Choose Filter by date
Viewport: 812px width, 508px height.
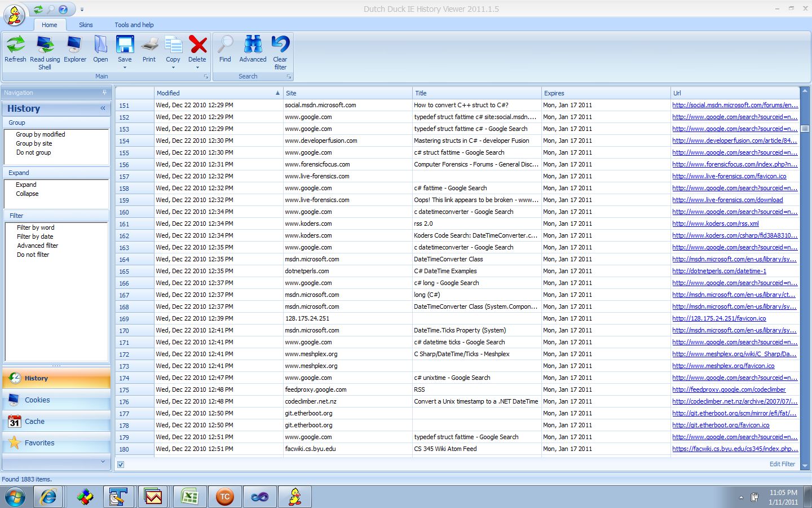tap(35, 237)
